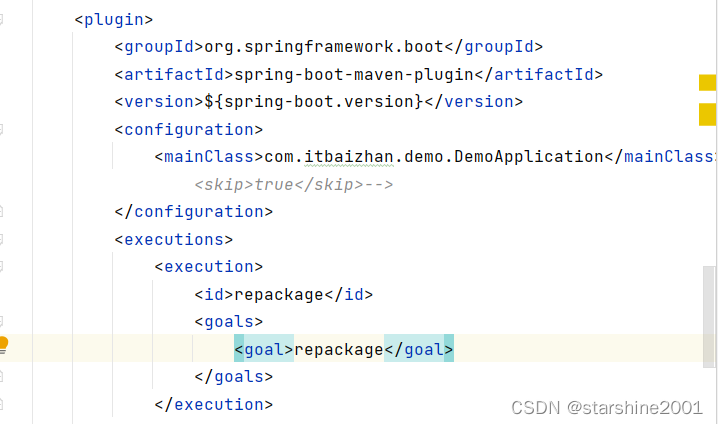
Task: Click the value spring-boot-maven-plugin
Action: (354, 74)
